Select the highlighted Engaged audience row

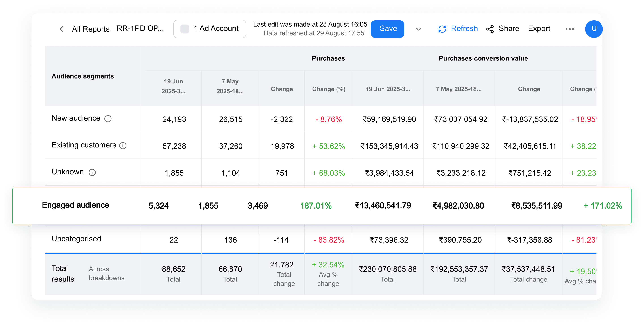pos(322,205)
